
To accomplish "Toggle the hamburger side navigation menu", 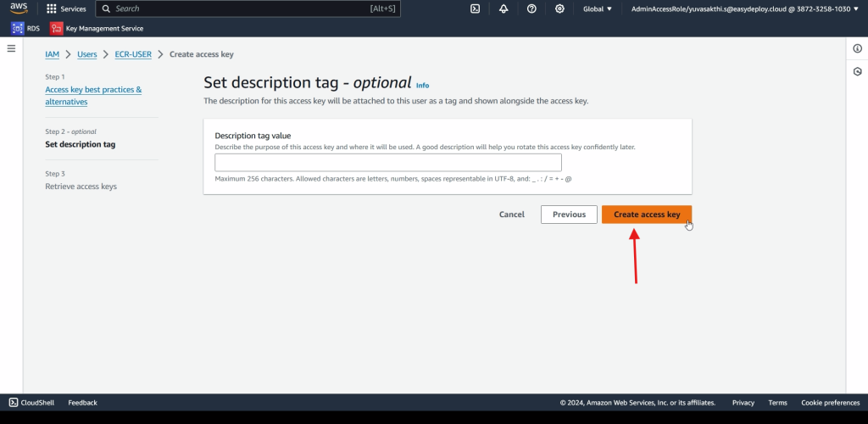I will [x=11, y=48].
